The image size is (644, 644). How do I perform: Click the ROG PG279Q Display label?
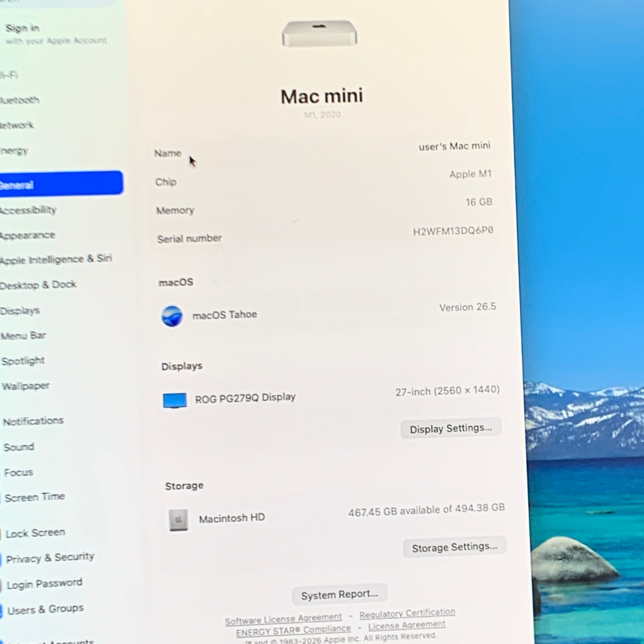(245, 398)
